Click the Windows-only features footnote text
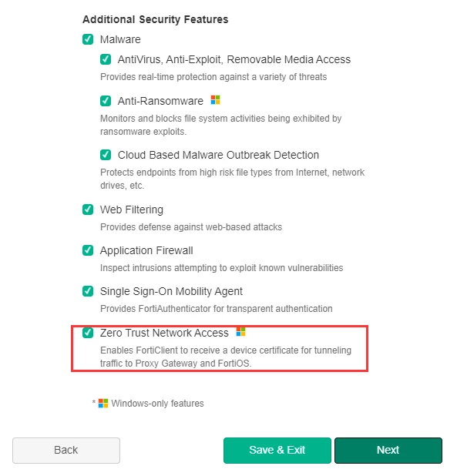 (x=157, y=404)
